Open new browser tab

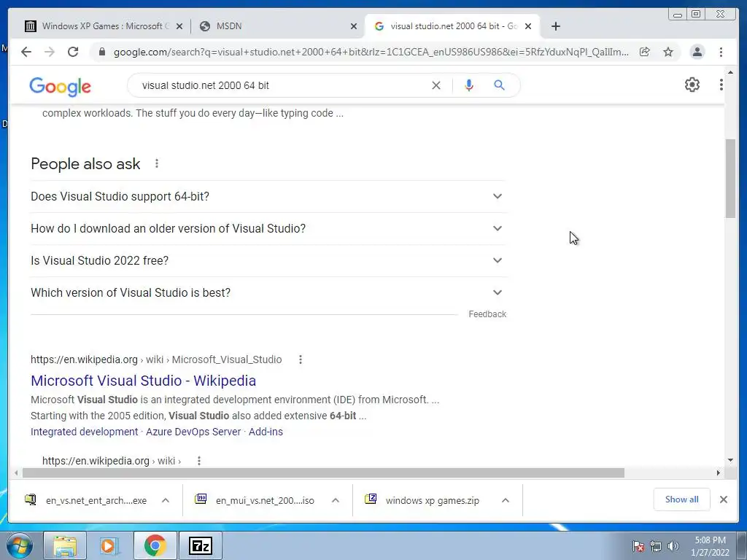coord(555,26)
